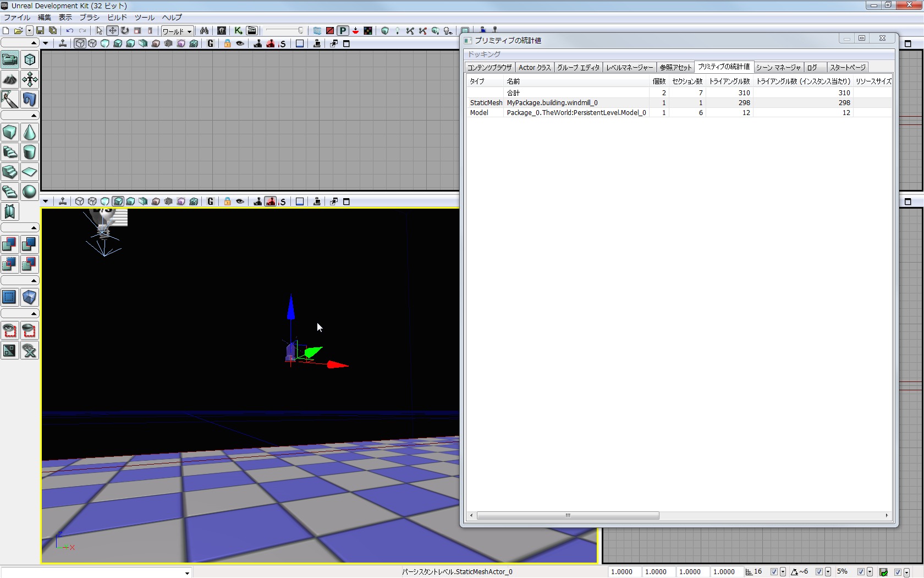Select the camera mode tool
Viewport: 924px width, 578px height.
coord(10,59)
